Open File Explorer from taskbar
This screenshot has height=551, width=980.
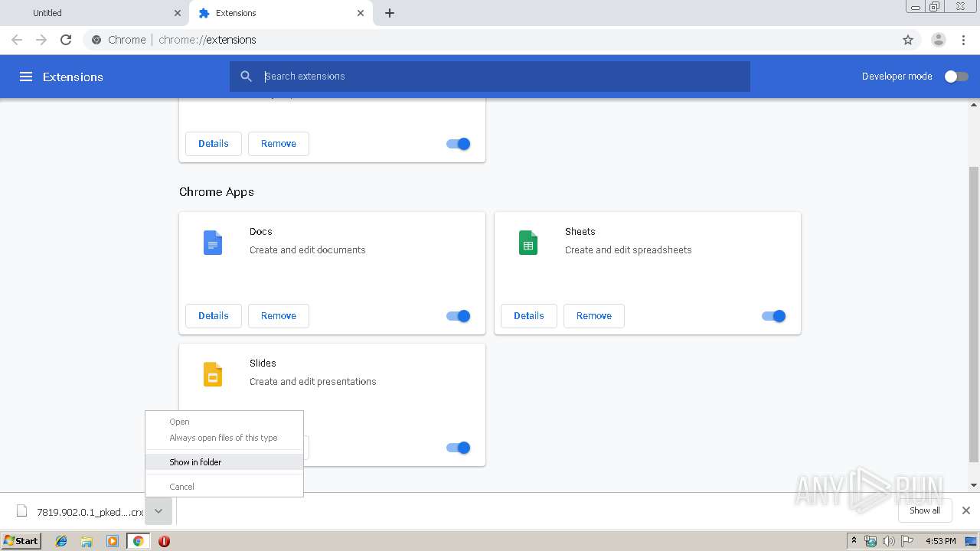pyautogui.click(x=87, y=541)
